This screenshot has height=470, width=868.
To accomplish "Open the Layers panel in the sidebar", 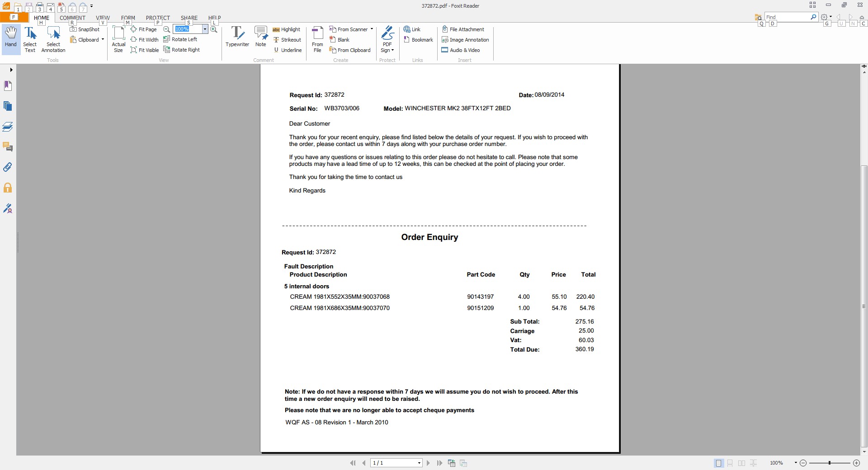I will pos(8,127).
